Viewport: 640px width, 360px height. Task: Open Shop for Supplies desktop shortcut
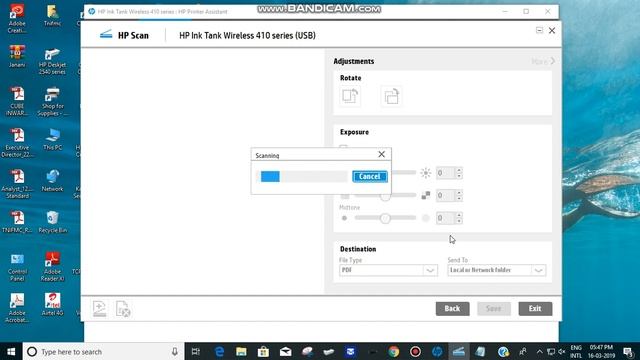[52, 102]
